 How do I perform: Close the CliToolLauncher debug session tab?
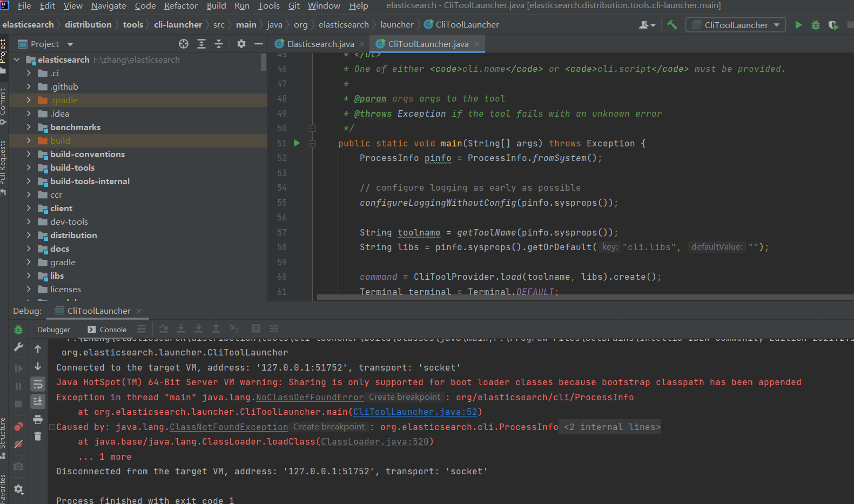tap(139, 311)
